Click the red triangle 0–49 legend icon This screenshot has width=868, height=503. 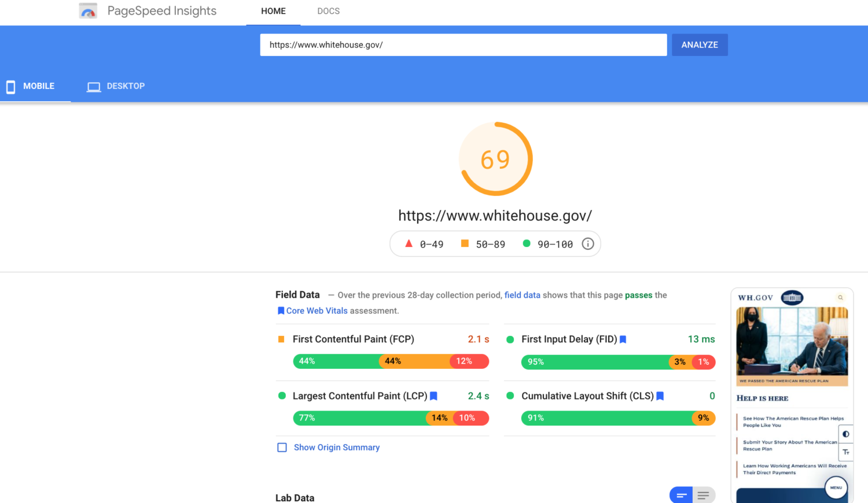pyautogui.click(x=409, y=243)
